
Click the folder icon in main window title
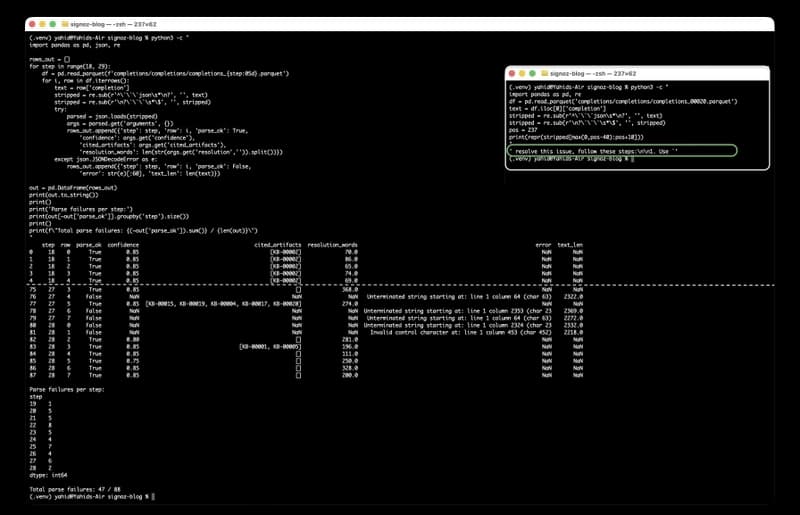tap(65, 24)
